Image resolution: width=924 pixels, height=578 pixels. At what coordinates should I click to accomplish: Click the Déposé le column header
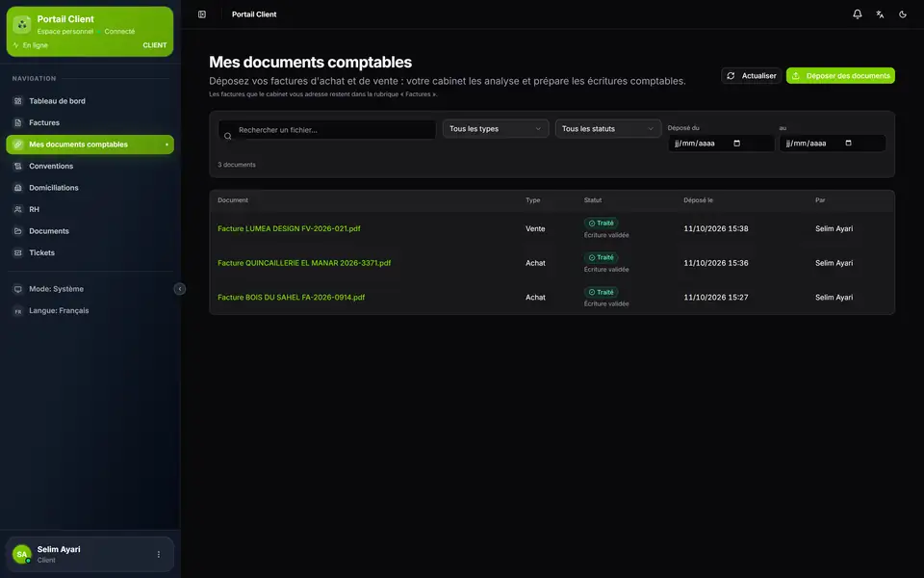pyautogui.click(x=699, y=200)
